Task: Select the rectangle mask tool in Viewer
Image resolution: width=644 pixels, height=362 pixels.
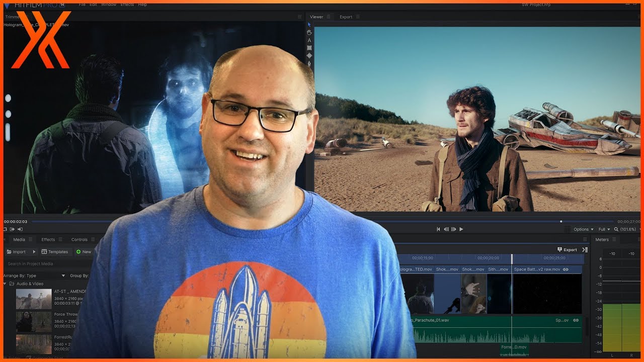Action: point(309,48)
